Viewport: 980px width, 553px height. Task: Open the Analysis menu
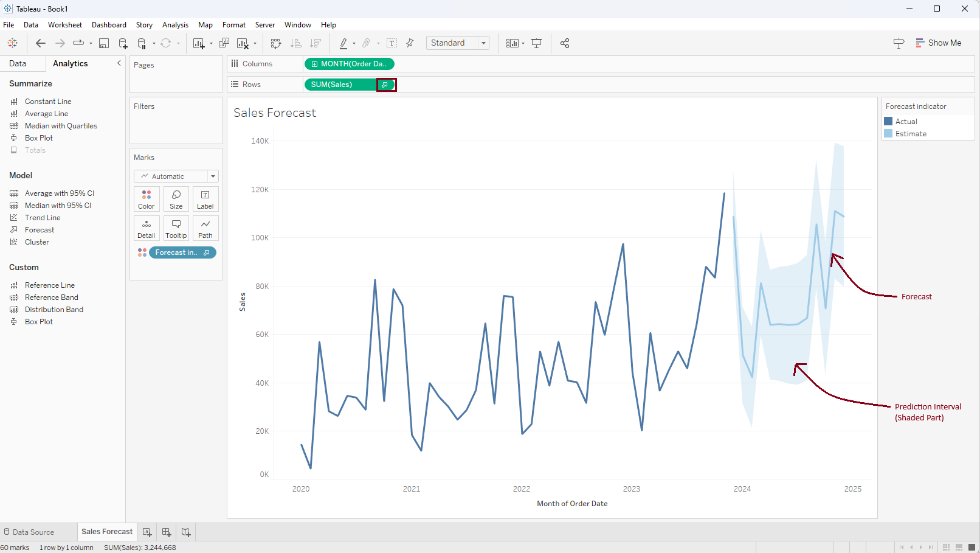(175, 25)
